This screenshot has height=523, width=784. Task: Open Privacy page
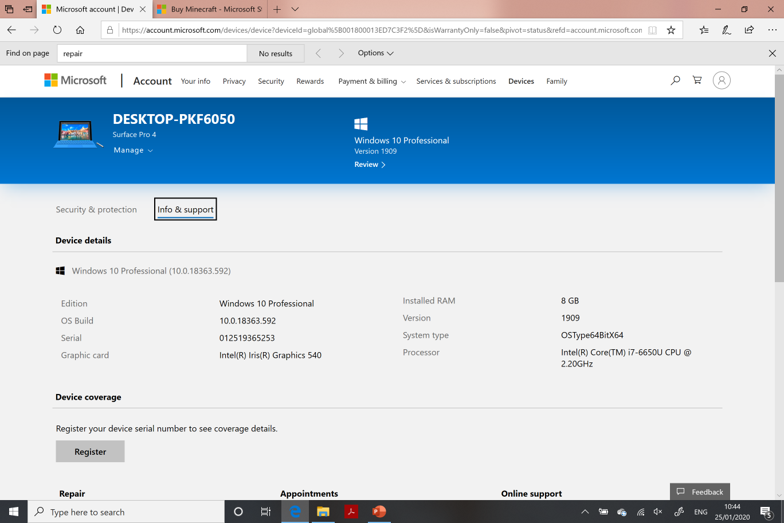point(234,81)
